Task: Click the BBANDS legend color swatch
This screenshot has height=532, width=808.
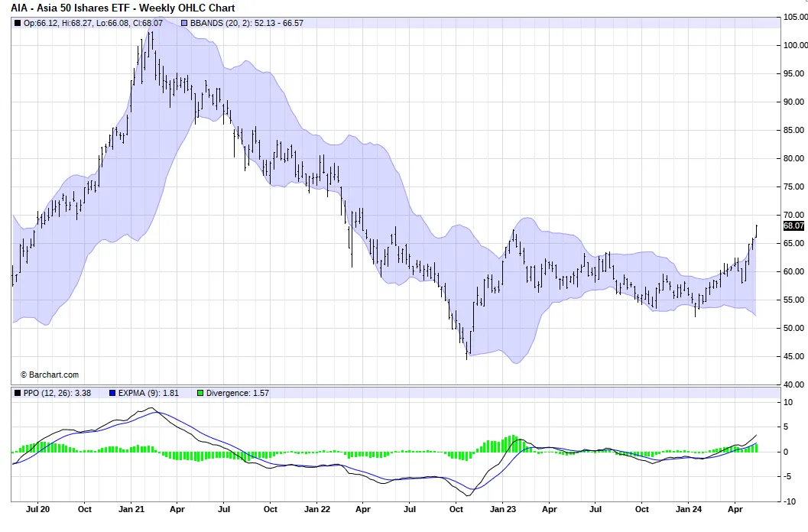Action: click(x=184, y=23)
